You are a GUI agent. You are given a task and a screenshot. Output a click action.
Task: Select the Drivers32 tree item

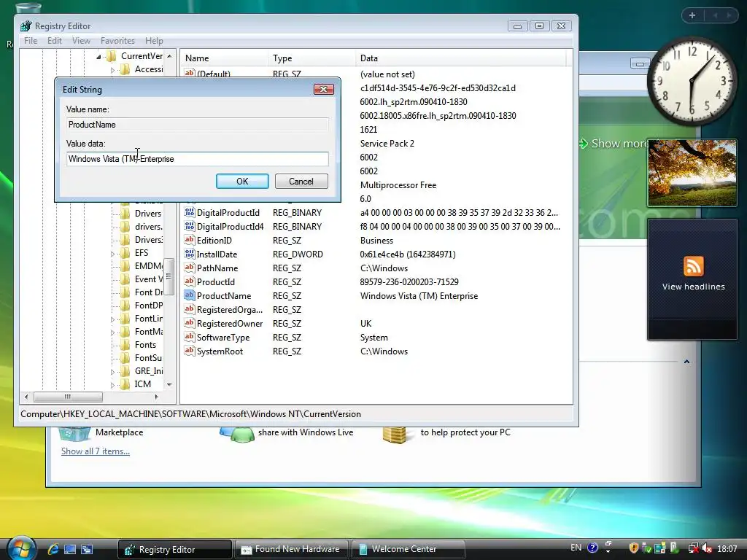click(149, 239)
